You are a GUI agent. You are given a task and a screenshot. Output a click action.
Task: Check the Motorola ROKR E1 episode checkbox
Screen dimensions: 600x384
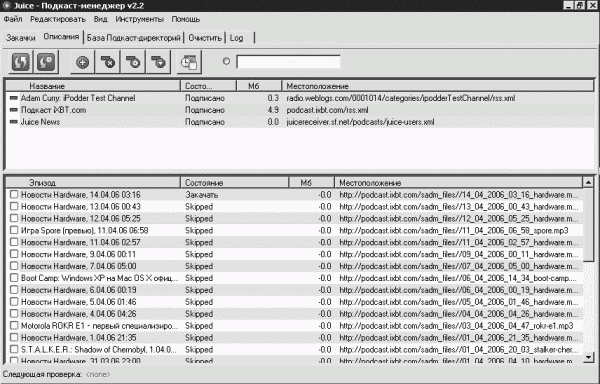[14, 325]
